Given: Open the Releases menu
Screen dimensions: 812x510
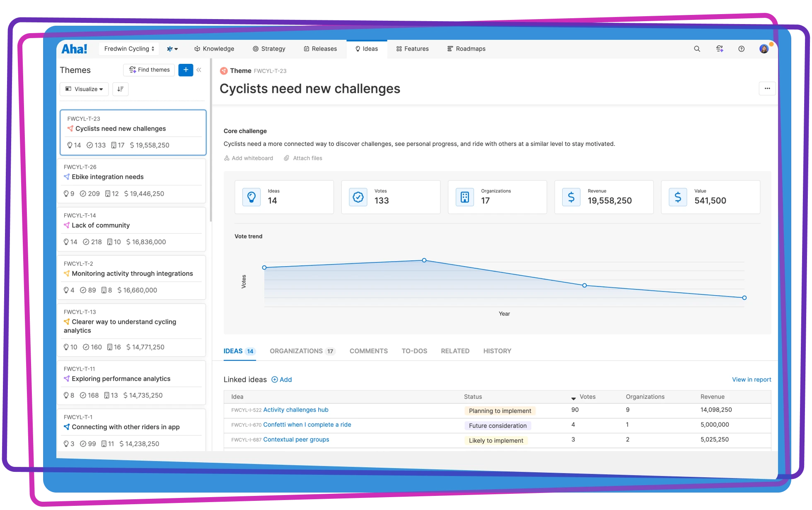Looking at the screenshot, I should pyautogui.click(x=320, y=49).
